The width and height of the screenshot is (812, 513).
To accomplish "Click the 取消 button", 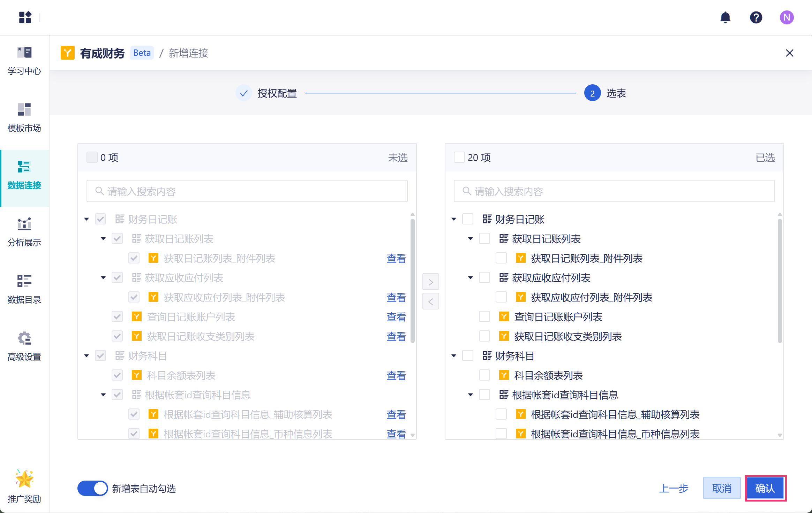I will point(722,488).
